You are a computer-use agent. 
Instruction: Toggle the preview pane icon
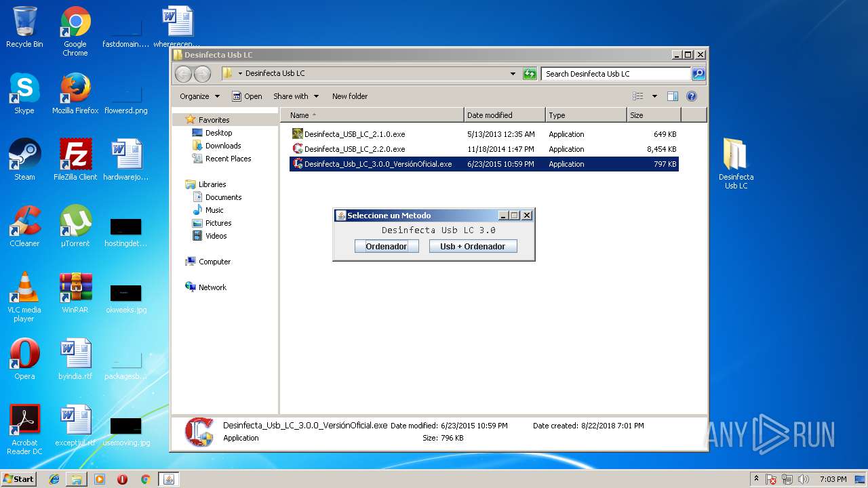(x=673, y=96)
